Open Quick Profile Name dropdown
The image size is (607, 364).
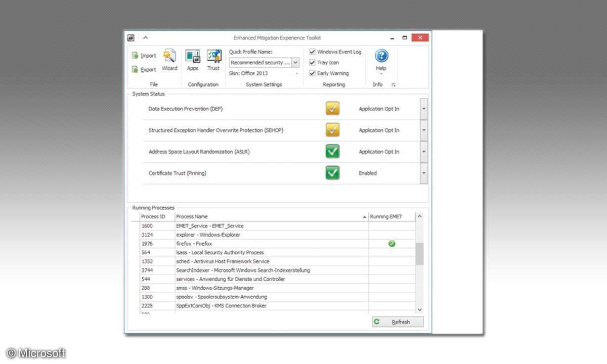tap(295, 63)
